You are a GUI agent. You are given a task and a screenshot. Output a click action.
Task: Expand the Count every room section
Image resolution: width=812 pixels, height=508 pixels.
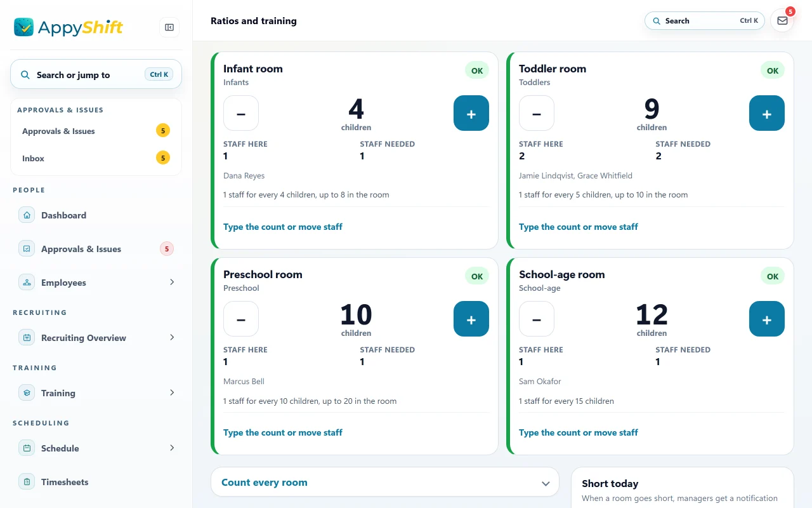tap(385, 482)
